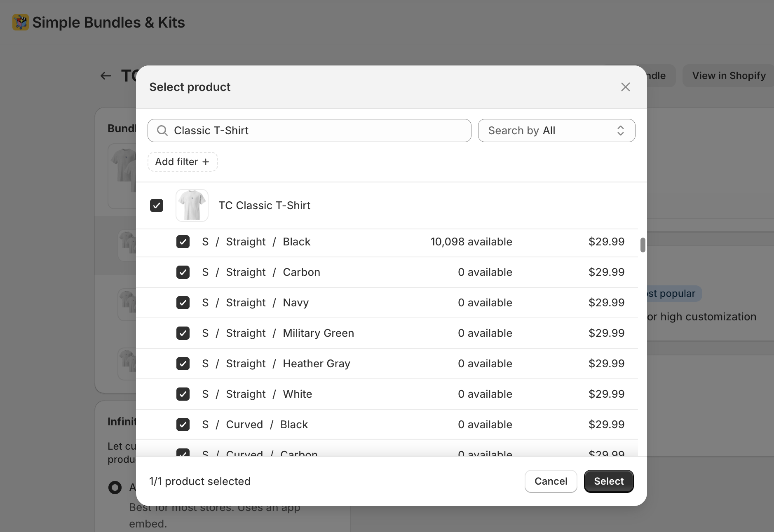Viewport: 774px width, 532px height.
Task: Select the radio button in Infinite options section
Action: (x=115, y=488)
